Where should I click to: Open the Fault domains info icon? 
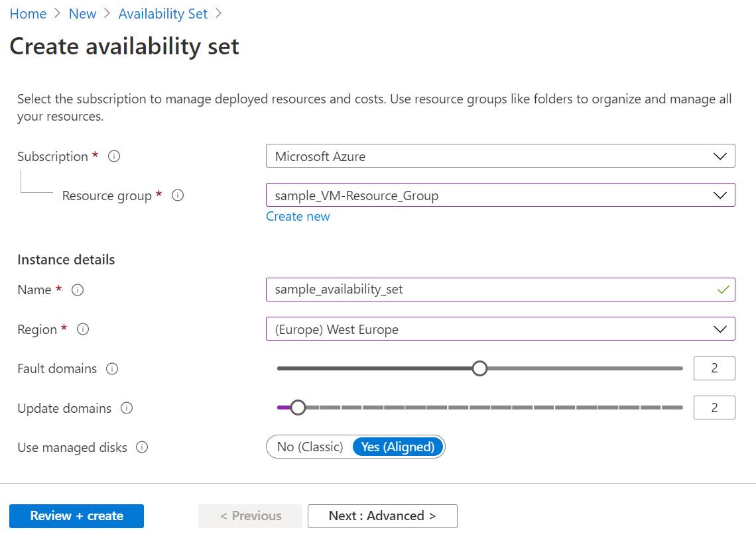(x=112, y=368)
